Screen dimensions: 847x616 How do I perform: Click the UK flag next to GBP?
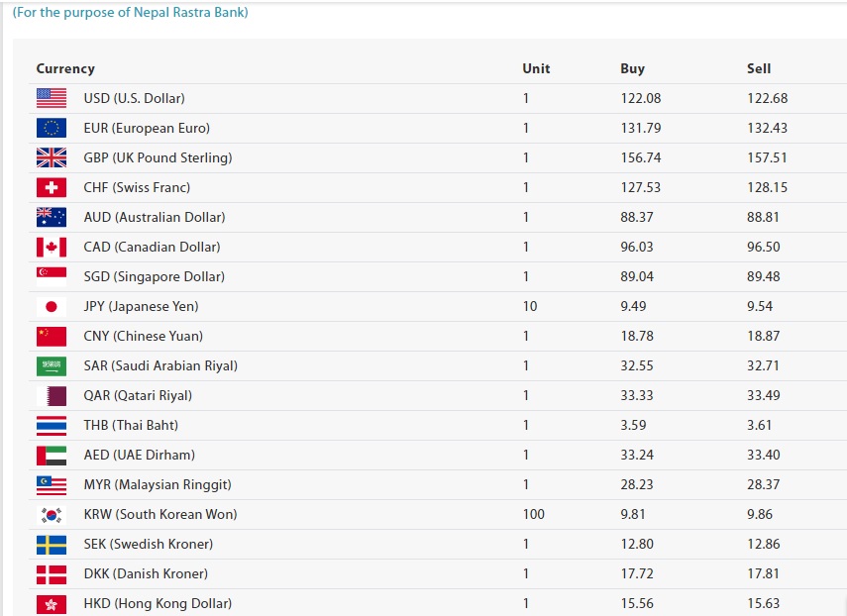52,157
